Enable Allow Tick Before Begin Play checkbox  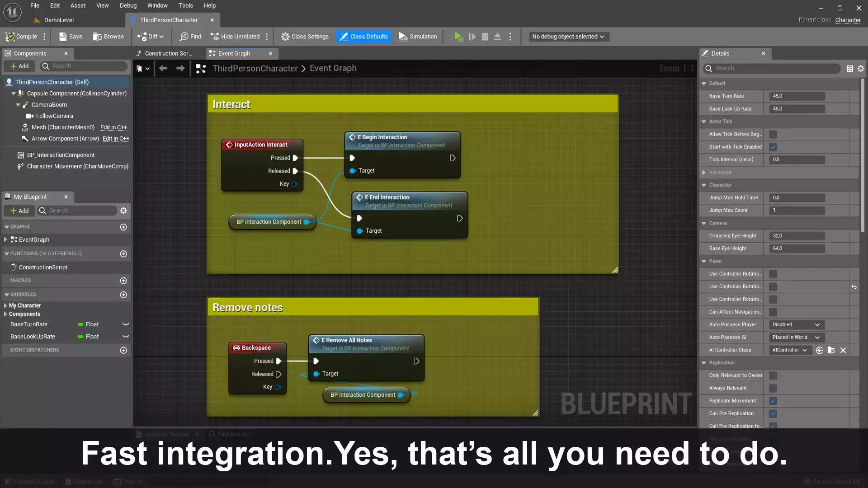click(x=773, y=134)
